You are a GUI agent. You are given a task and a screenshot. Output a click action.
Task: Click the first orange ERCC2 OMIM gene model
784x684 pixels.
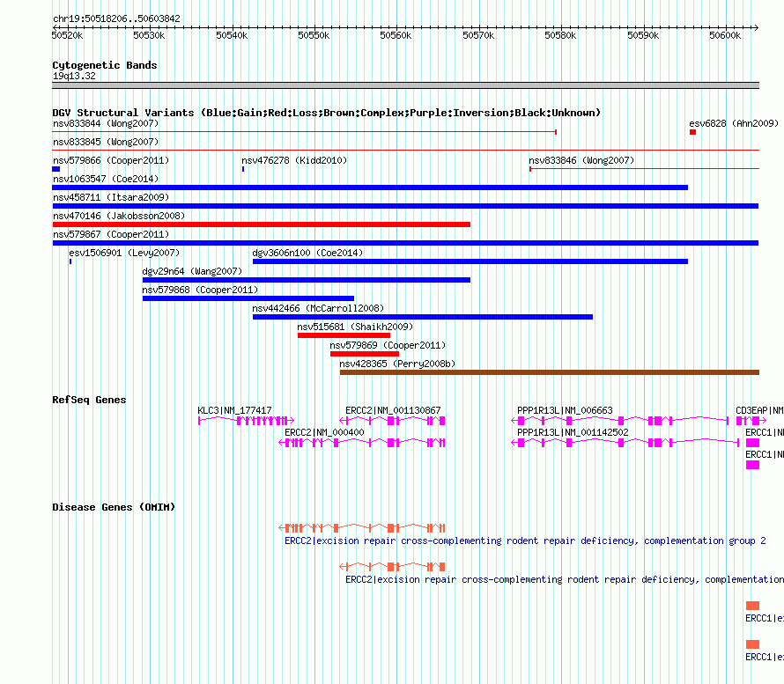[362, 527]
